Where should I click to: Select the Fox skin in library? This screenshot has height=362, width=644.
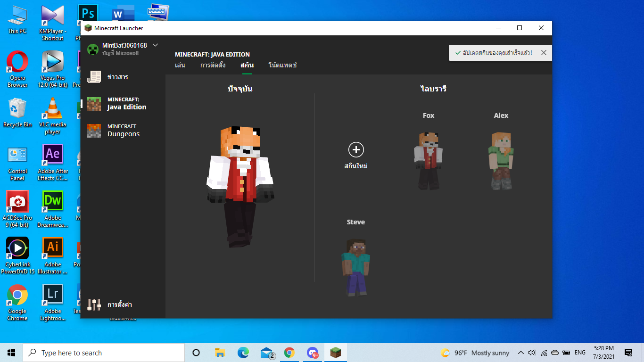click(x=428, y=160)
